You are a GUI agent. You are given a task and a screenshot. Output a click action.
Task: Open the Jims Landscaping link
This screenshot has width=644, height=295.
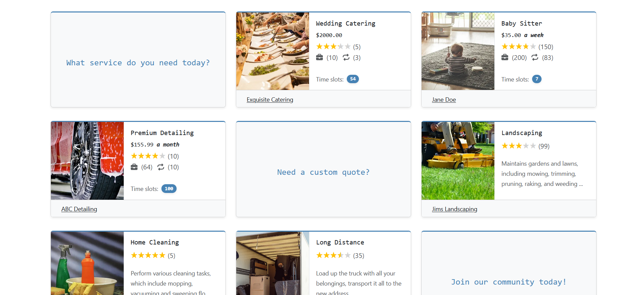(x=455, y=209)
